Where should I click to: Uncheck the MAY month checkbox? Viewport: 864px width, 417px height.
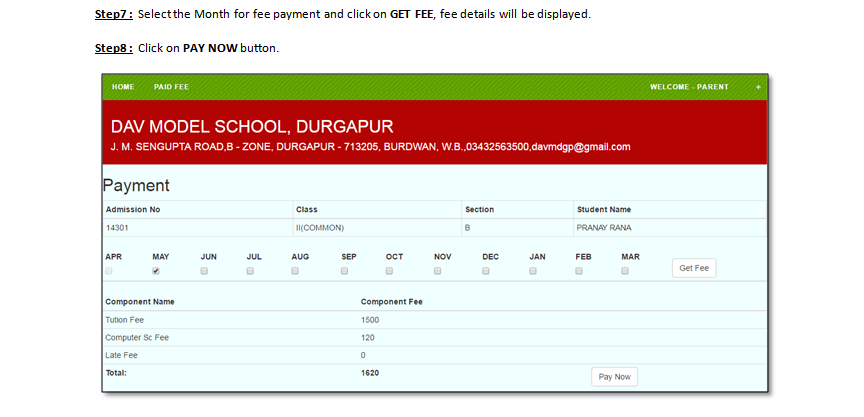[x=156, y=271]
